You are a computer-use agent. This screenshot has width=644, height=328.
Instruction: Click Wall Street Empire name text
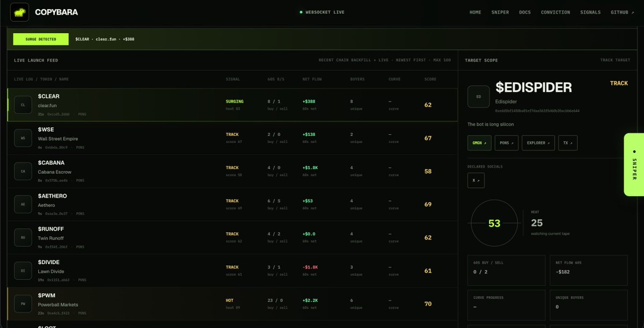point(58,139)
